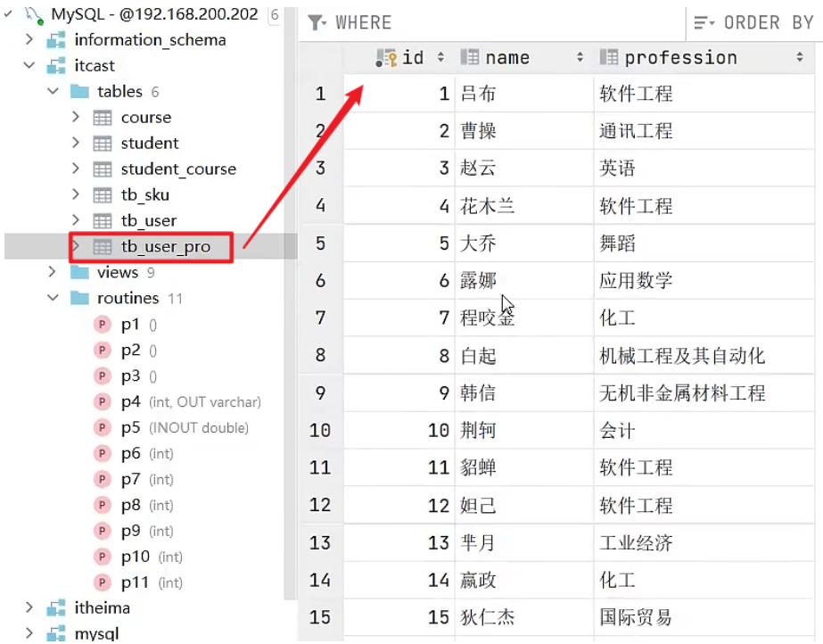Click the p4 procedure icon
The image size is (823, 644).
coord(103,402)
